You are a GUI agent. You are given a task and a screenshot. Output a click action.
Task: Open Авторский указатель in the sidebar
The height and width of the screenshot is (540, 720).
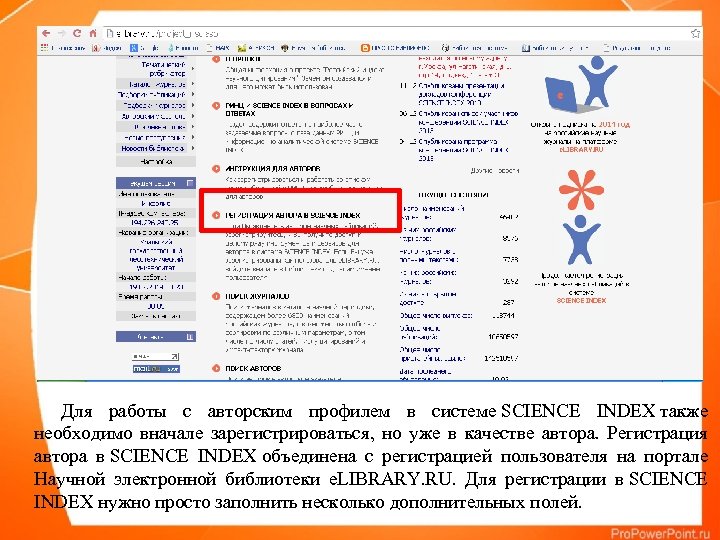click(154, 117)
